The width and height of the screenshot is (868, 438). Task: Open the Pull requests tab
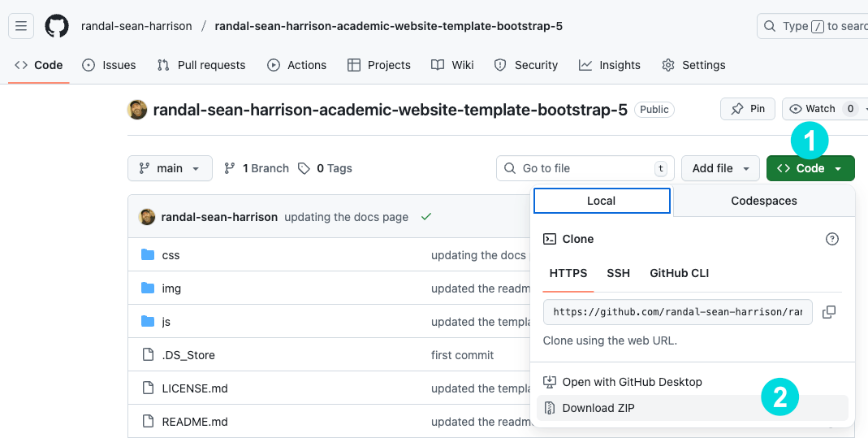(201, 65)
